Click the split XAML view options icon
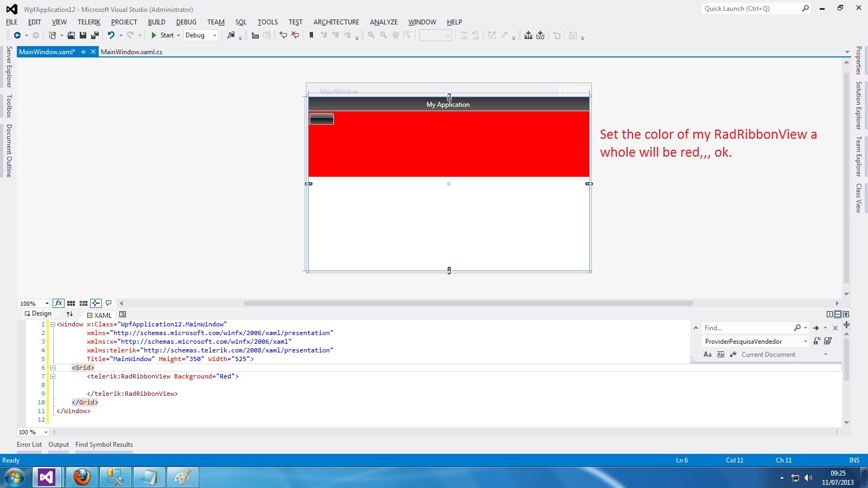868x488 pixels. click(123, 314)
